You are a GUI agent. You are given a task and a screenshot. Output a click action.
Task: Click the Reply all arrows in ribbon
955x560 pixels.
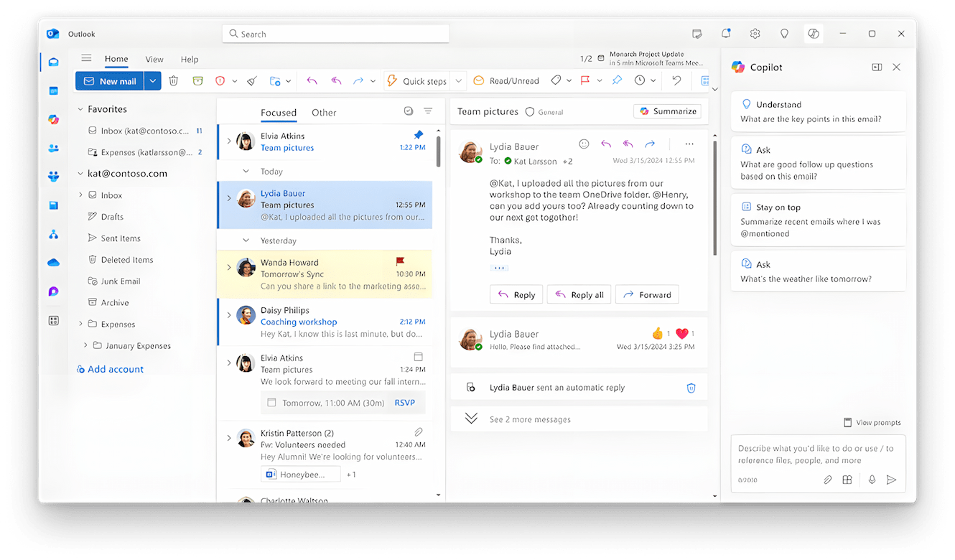point(336,81)
